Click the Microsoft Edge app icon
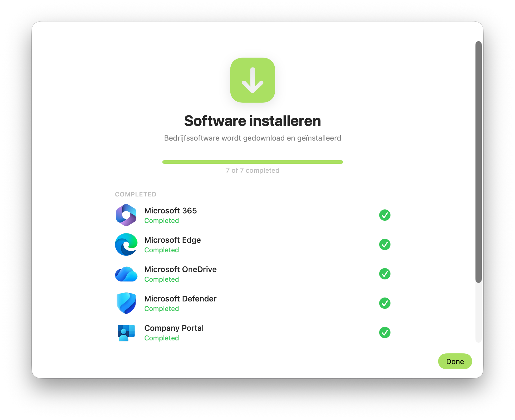 tap(126, 244)
